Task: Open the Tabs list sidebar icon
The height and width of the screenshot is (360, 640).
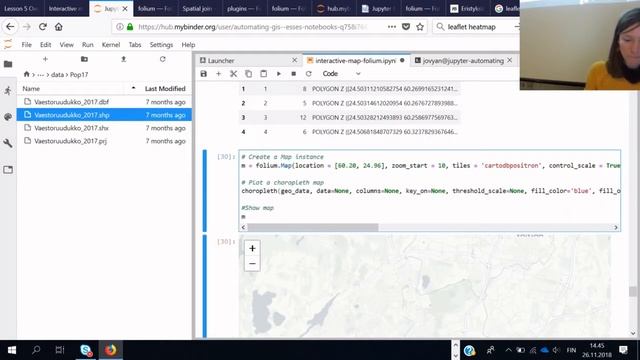Action: click(8, 169)
